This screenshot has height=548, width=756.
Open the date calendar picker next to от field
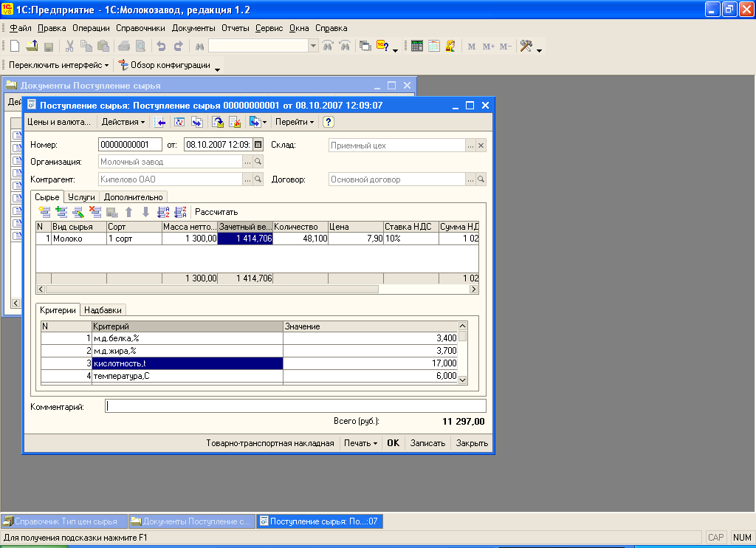[258, 144]
